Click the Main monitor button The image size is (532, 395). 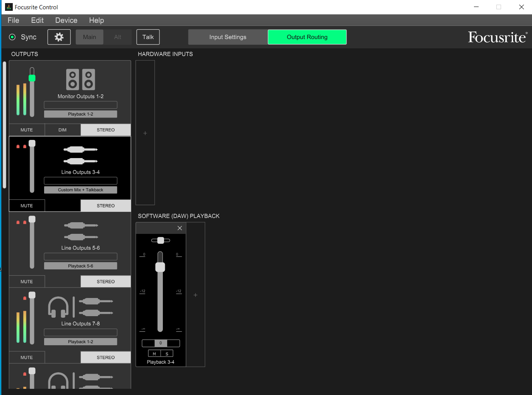89,37
